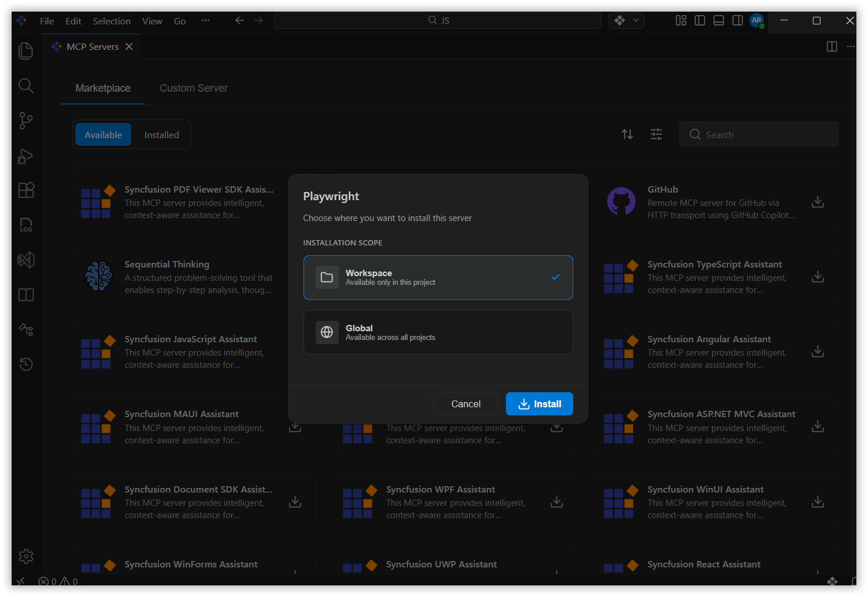Open the View menu
Image resolution: width=868 pixels, height=597 pixels.
(x=152, y=21)
